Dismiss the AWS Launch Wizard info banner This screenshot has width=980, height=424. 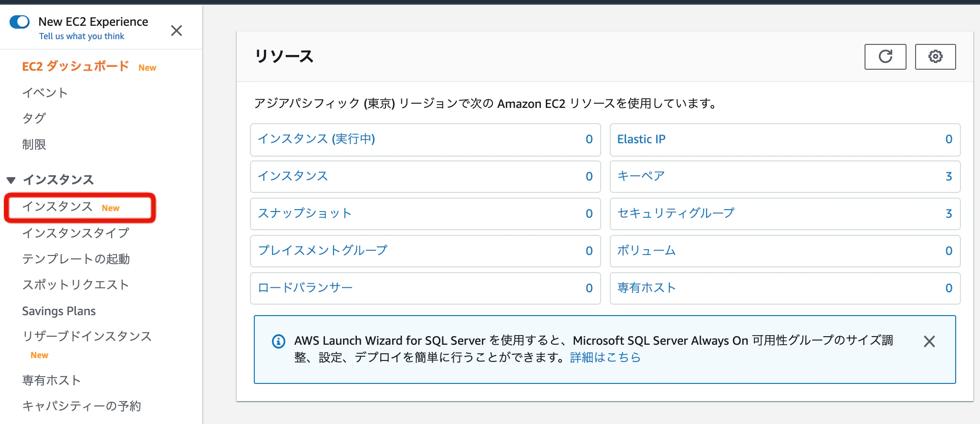929,341
